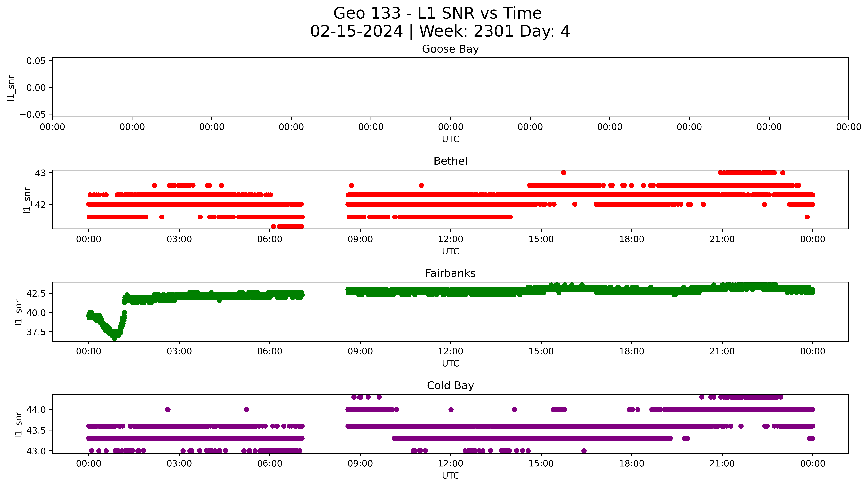Click the lone purple Cold Bay point at 43.0 after 16:00
Image resolution: width=868 pixels, height=487 pixels.
pyautogui.click(x=584, y=451)
